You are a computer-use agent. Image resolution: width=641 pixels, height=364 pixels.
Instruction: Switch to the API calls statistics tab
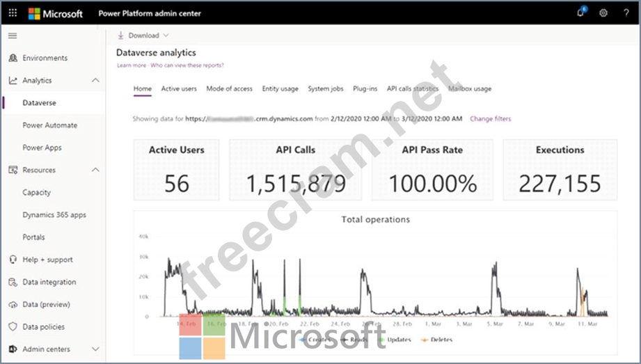(413, 89)
